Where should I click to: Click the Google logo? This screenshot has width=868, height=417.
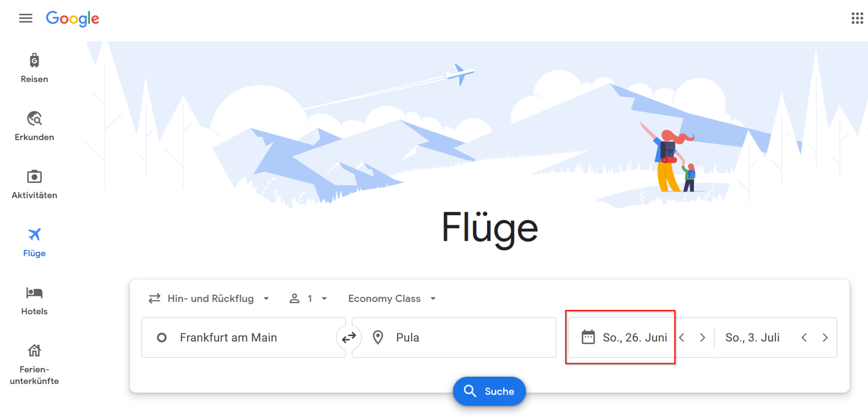pyautogui.click(x=73, y=18)
